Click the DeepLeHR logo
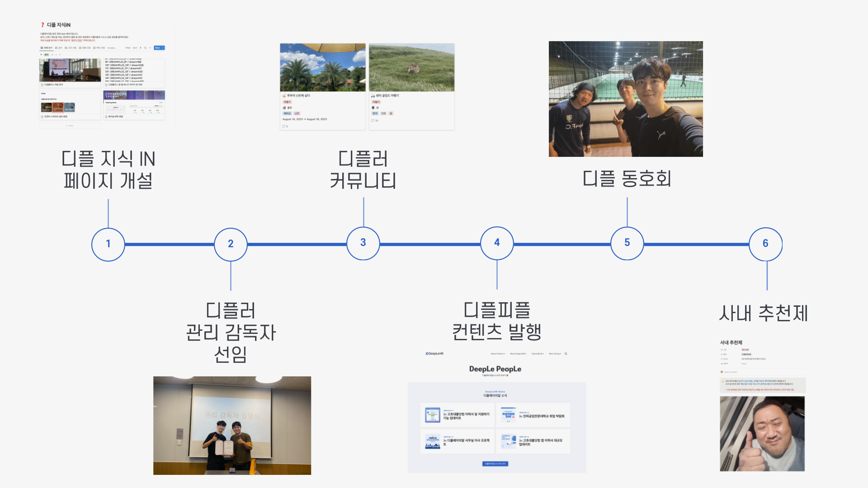Viewport: 868px width, 488px height. [x=434, y=354]
